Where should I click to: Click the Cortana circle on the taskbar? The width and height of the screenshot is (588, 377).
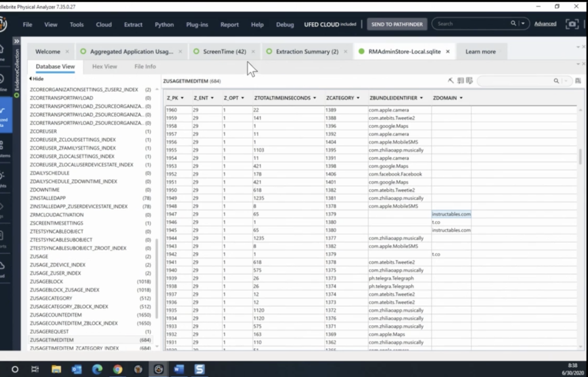pyautogui.click(x=15, y=370)
